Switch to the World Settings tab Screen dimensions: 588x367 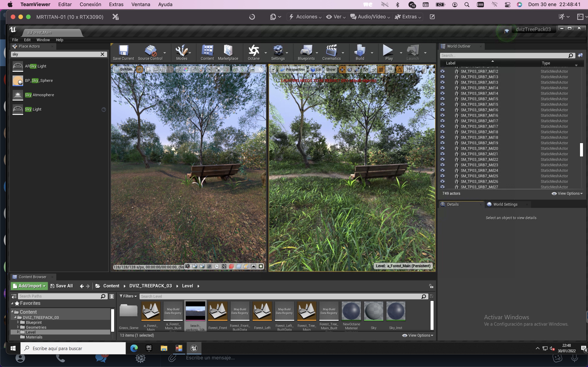[x=505, y=204]
